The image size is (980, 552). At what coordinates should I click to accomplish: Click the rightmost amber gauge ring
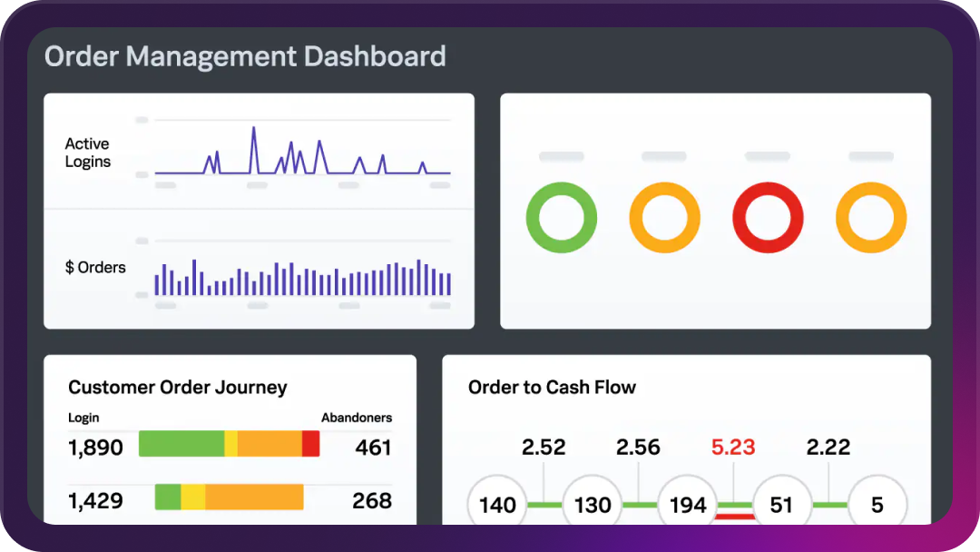pos(870,216)
